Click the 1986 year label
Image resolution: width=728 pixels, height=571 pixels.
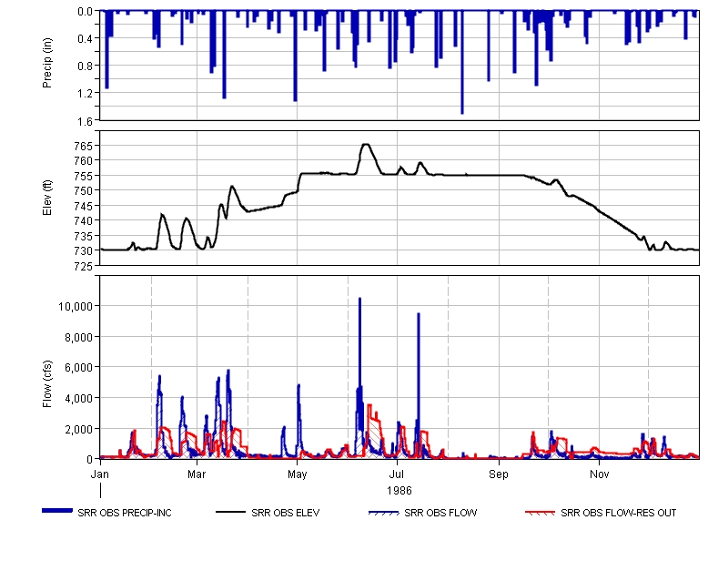(x=399, y=491)
